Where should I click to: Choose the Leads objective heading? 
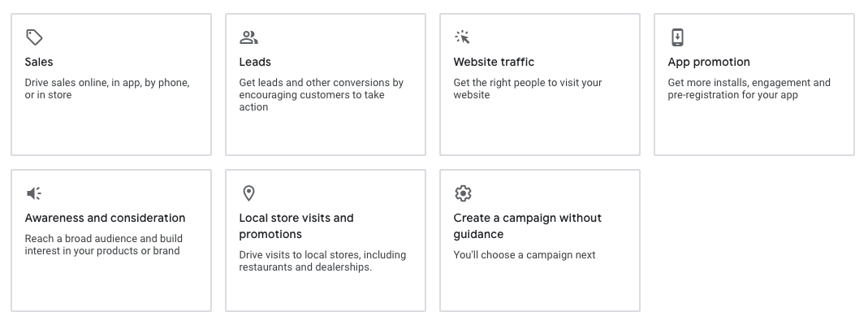[x=255, y=62]
